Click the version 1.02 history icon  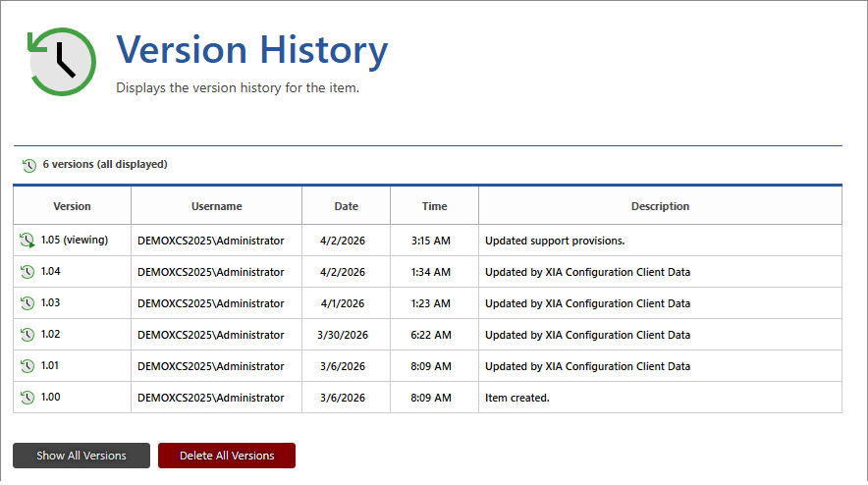point(27,335)
